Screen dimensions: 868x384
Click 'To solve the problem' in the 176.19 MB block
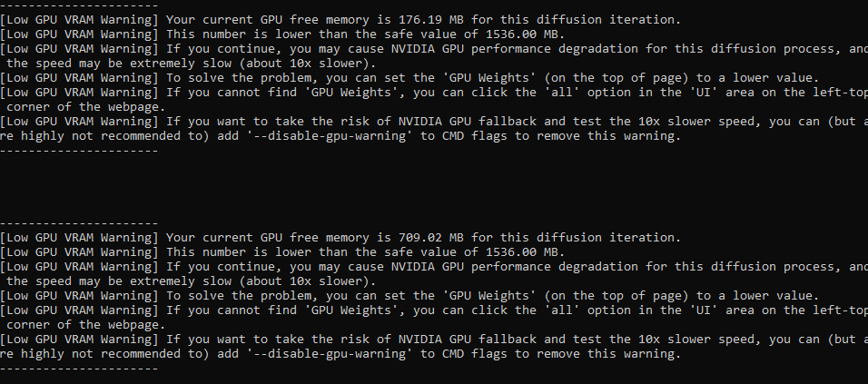point(239,78)
